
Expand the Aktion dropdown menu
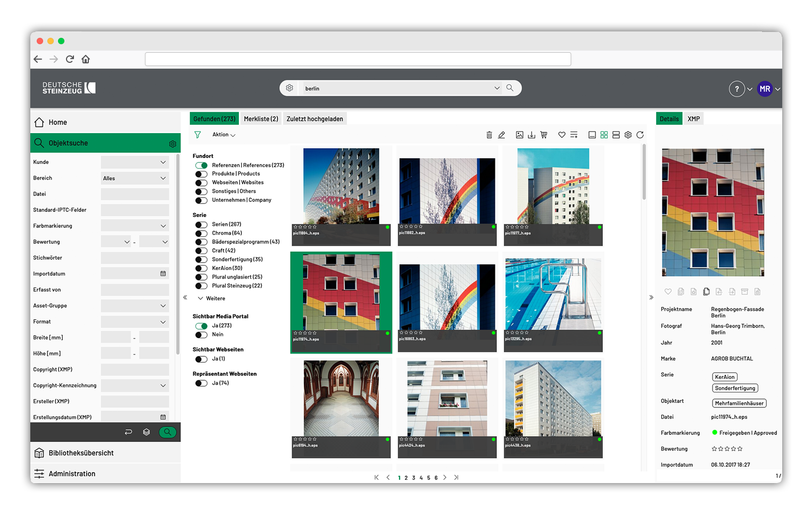tap(223, 135)
